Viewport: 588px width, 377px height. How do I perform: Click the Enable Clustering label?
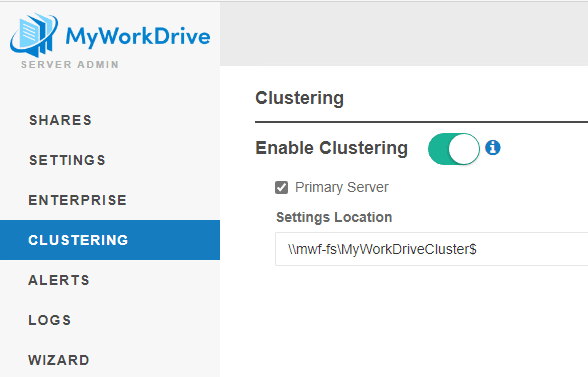[x=332, y=148]
